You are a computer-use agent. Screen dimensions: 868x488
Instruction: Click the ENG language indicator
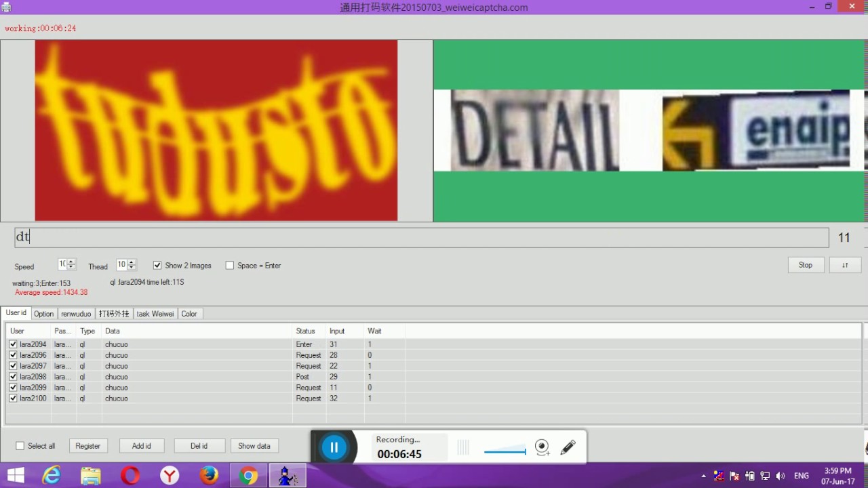coord(802,476)
